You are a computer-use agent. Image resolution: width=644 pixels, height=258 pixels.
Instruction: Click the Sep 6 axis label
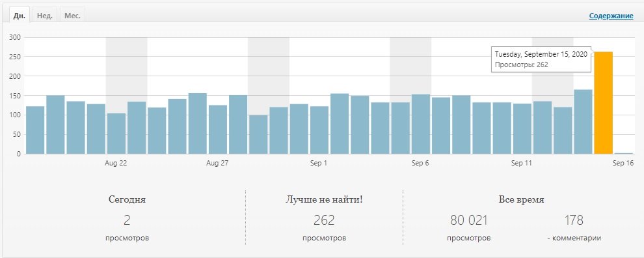tap(420, 164)
